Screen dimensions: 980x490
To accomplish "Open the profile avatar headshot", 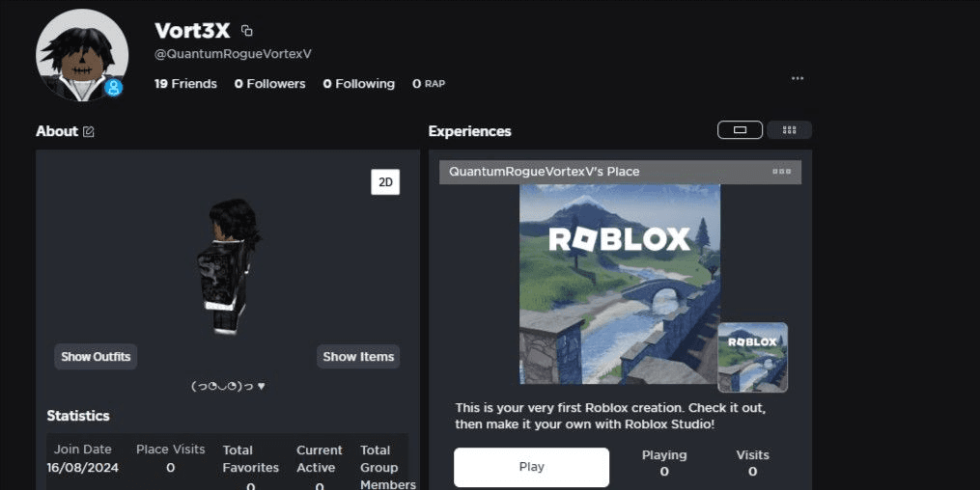I will [82, 55].
